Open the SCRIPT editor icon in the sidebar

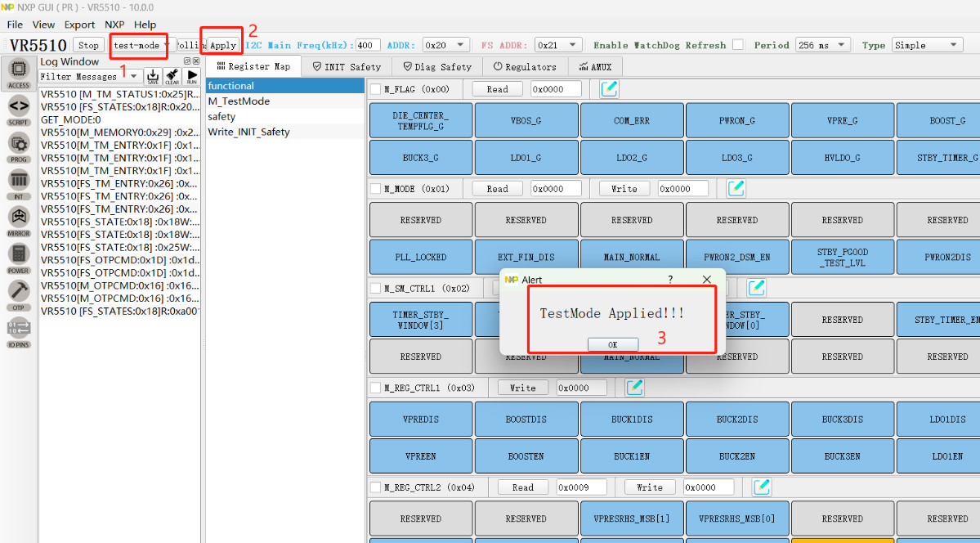click(19, 109)
